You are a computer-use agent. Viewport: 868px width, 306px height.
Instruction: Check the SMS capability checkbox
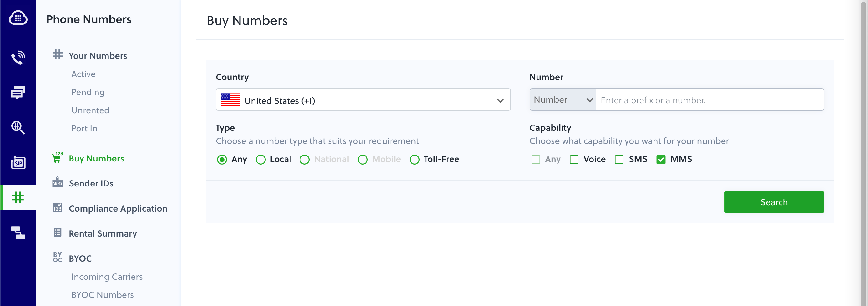(619, 159)
